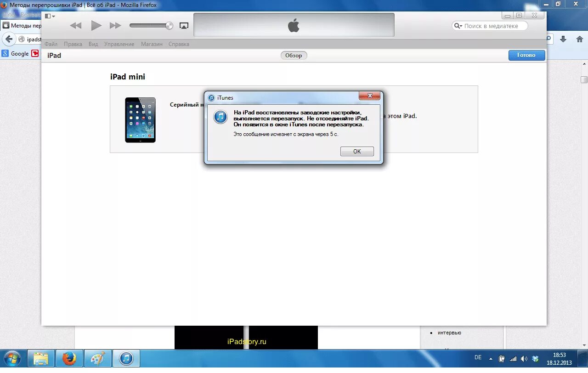The image size is (588, 373).
Task: Open the Управление menu
Action: point(119,44)
